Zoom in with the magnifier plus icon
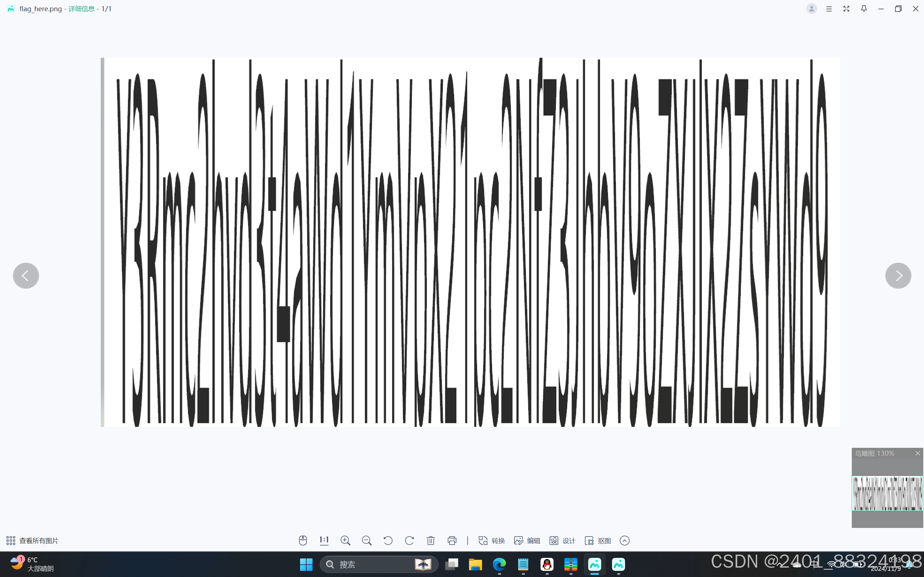 pyautogui.click(x=345, y=540)
